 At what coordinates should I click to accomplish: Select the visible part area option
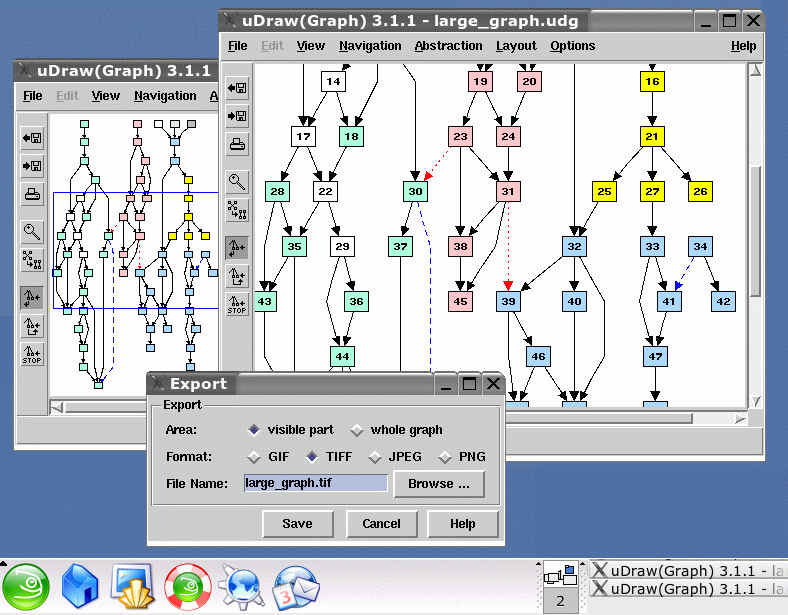point(290,430)
